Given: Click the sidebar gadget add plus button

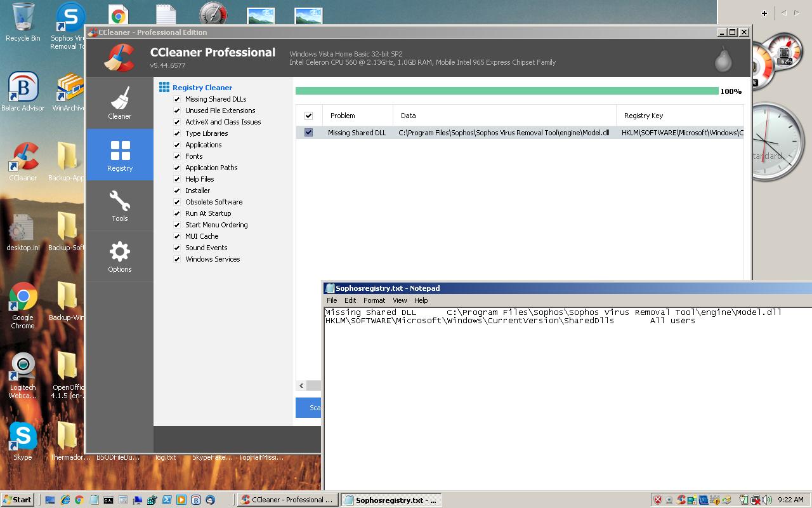Looking at the screenshot, I should coord(764,13).
